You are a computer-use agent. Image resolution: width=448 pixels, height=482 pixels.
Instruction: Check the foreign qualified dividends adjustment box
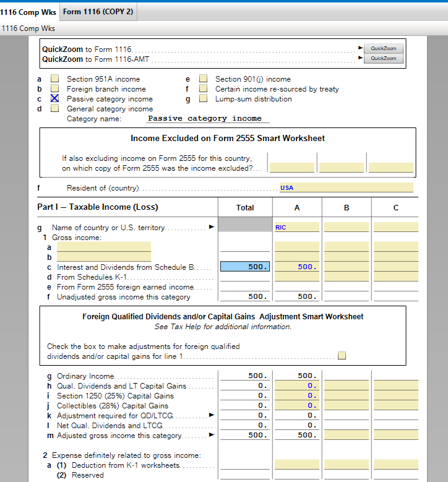(x=342, y=356)
